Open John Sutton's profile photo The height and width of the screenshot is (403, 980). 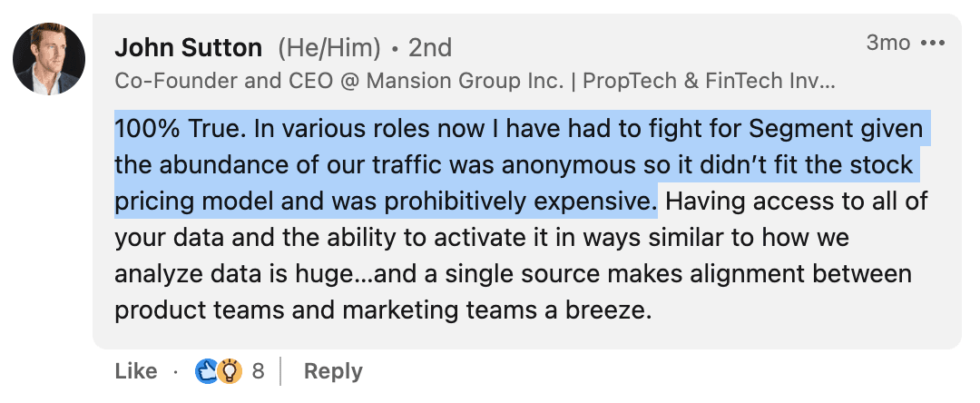coord(49,59)
